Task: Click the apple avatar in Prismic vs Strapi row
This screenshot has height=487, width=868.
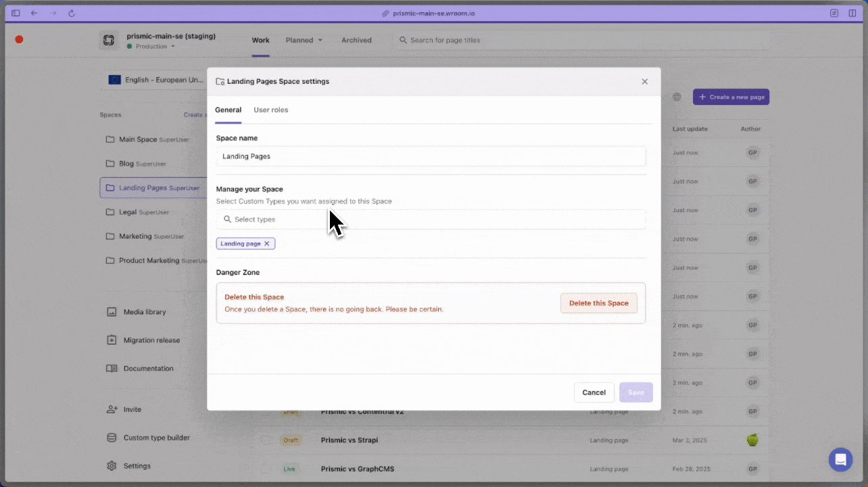Action: tap(752, 440)
